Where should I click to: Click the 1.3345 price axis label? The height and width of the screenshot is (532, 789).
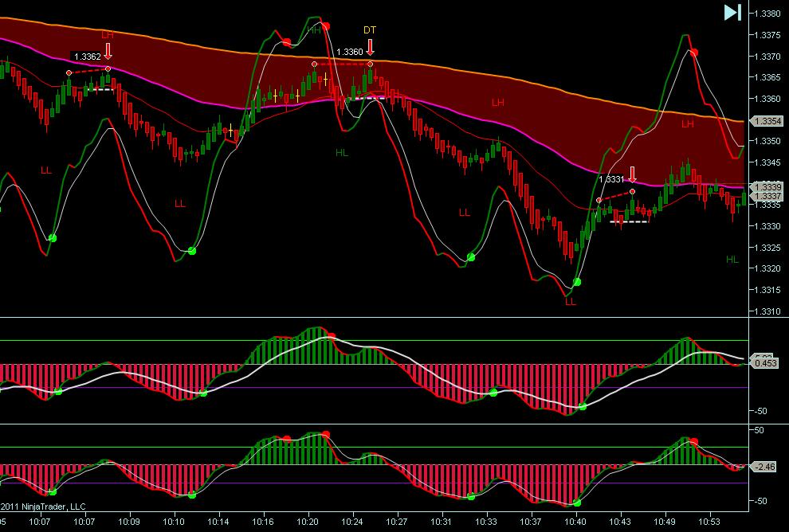(767, 162)
